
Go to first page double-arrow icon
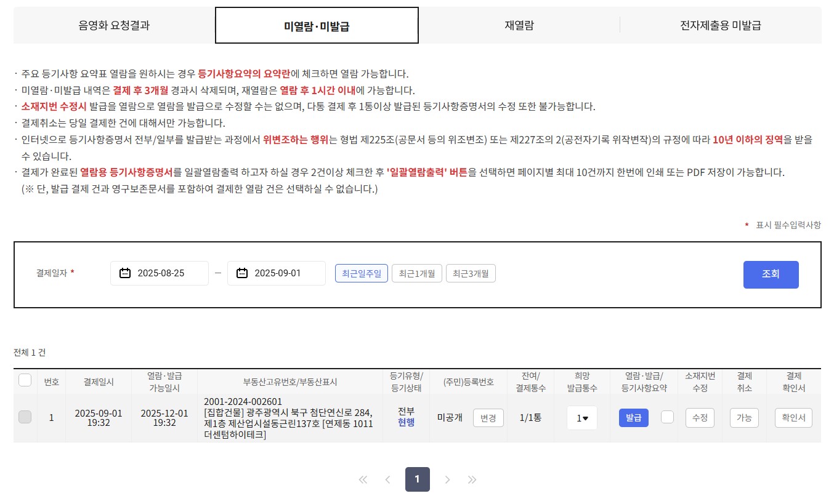click(x=363, y=480)
